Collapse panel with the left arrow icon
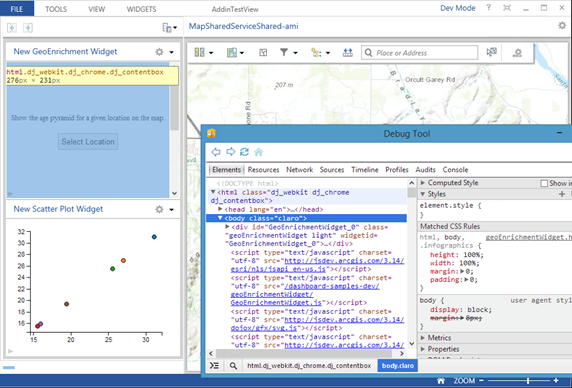Image resolution: width=572 pixels, height=388 pixels. [x=12, y=28]
